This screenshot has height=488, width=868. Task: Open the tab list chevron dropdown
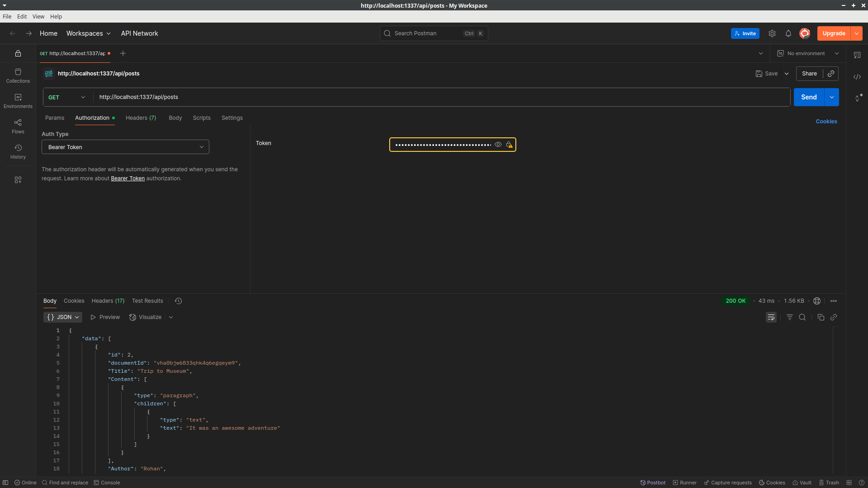point(761,53)
